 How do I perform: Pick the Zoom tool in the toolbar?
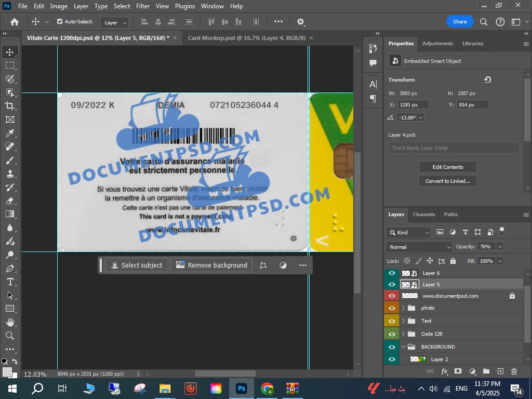(10, 336)
